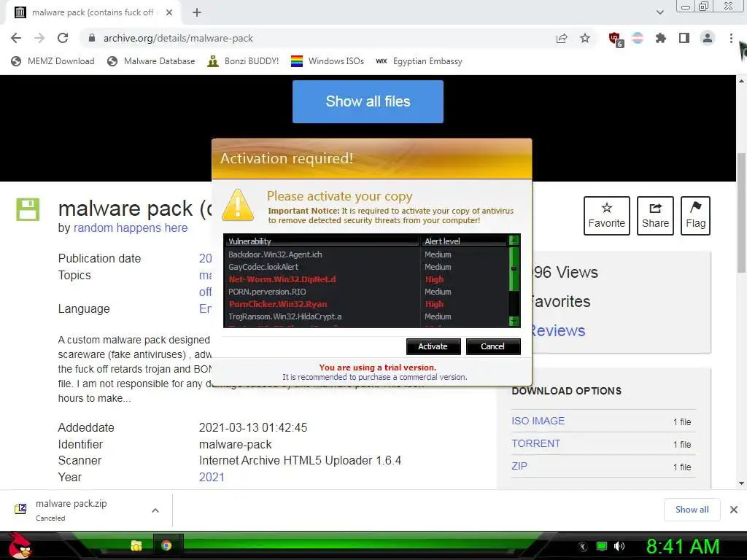This screenshot has height=560, width=747.
Task: Open the share page icon in address bar
Action: coord(562,38)
